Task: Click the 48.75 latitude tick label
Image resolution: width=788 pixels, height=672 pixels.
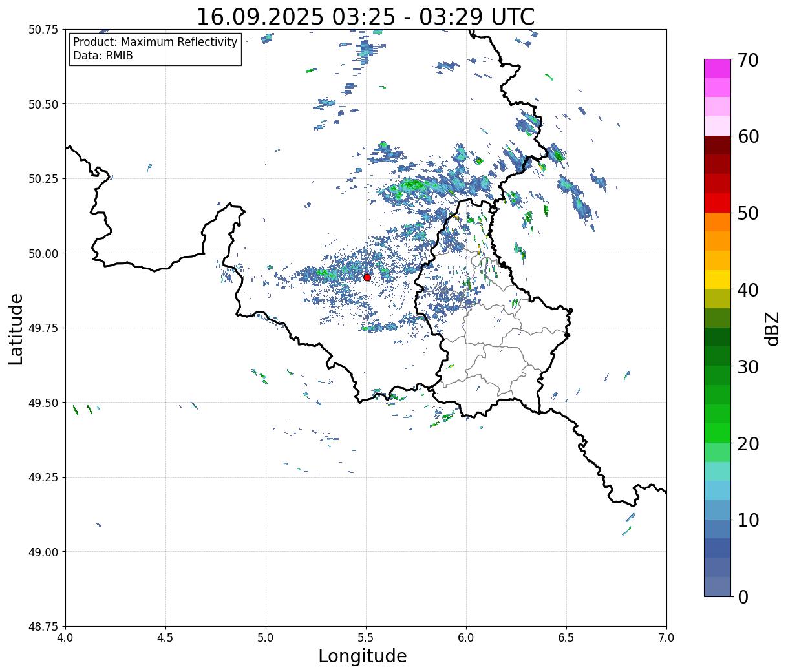Action: [44, 627]
